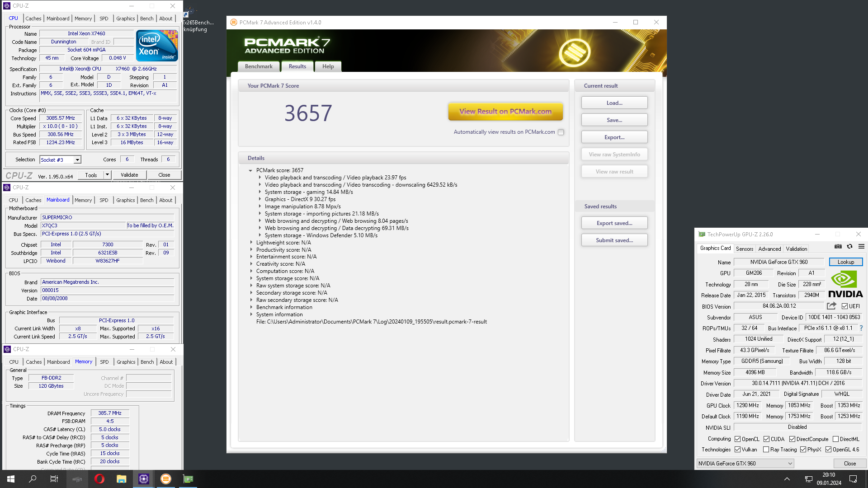The image size is (868, 488).
Task: Expand the Entertainment score node
Action: click(x=251, y=257)
